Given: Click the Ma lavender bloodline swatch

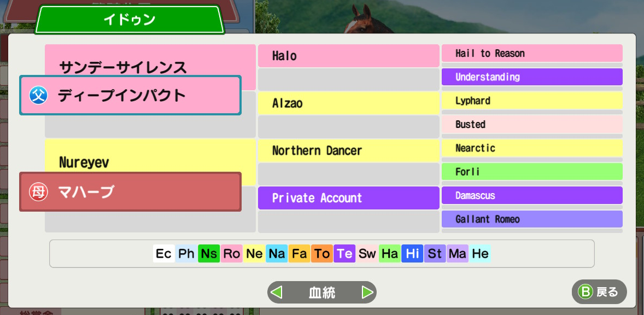Looking at the screenshot, I should (x=458, y=254).
